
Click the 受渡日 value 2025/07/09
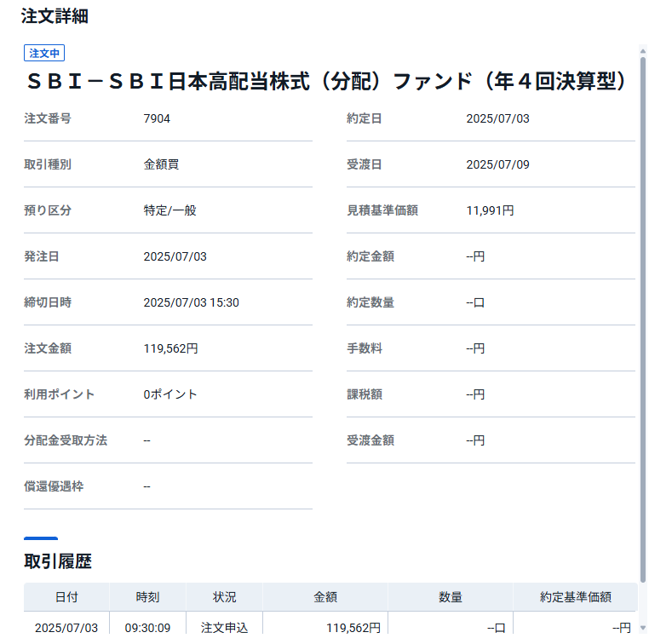[498, 164]
